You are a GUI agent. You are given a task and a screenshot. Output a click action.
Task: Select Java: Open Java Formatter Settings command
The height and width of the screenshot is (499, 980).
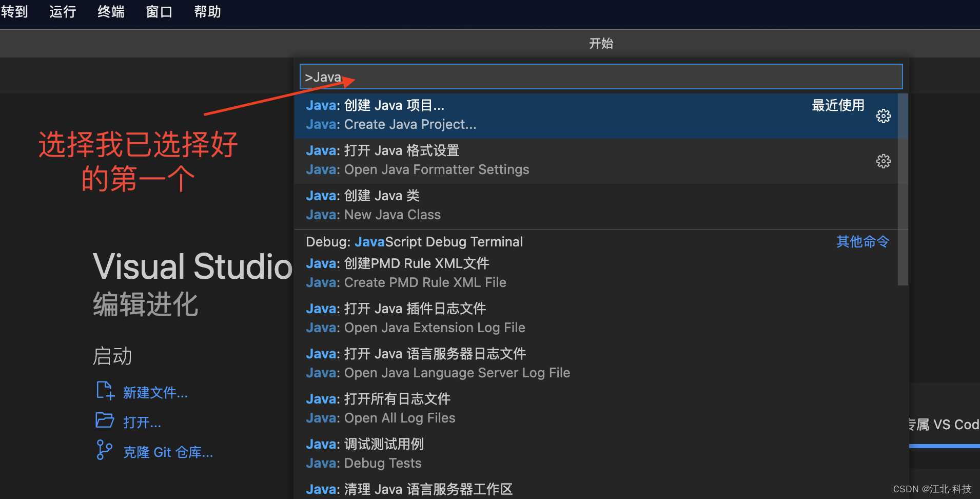point(596,160)
